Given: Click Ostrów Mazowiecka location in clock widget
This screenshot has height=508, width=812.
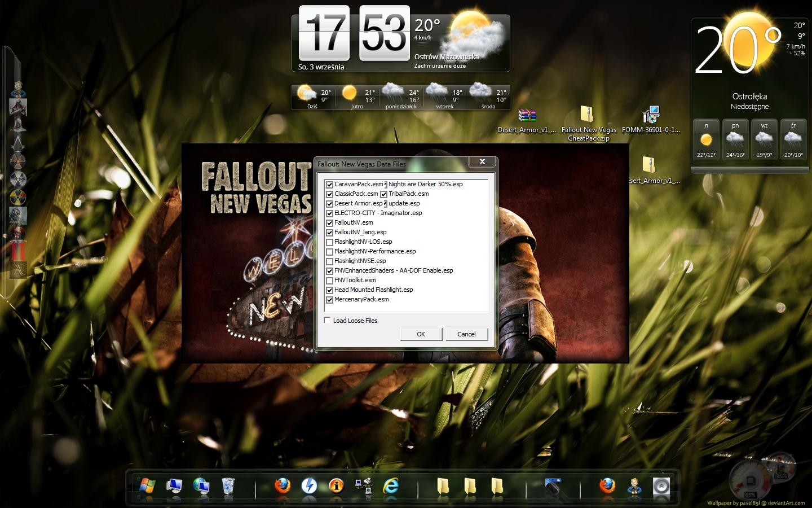Looking at the screenshot, I should coord(447,56).
